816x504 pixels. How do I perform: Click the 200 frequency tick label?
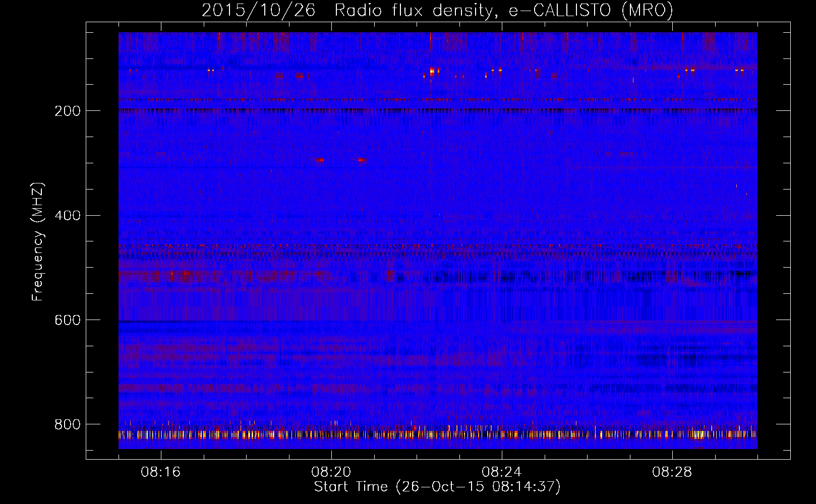(x=67, y=111)
